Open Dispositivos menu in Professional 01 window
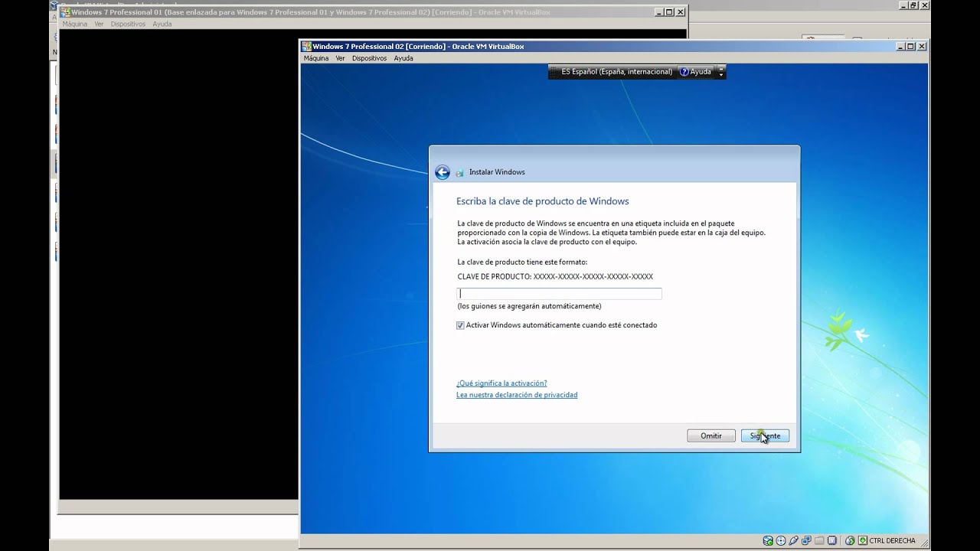Image resolution: width=980 pixels, height=551 pixels. (x=128, y=24)
